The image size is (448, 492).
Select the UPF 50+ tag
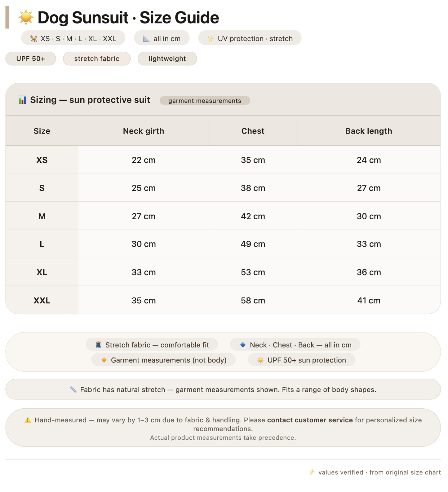click(31, 59)
